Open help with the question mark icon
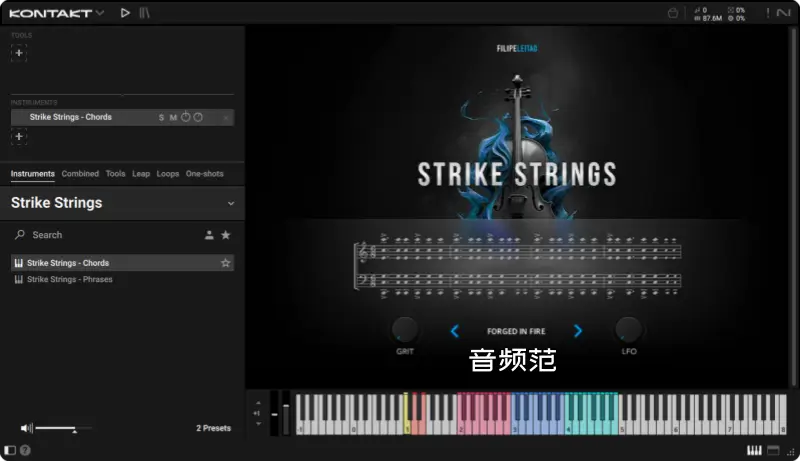The image size is (800, 461). click(x=25, y=450)
